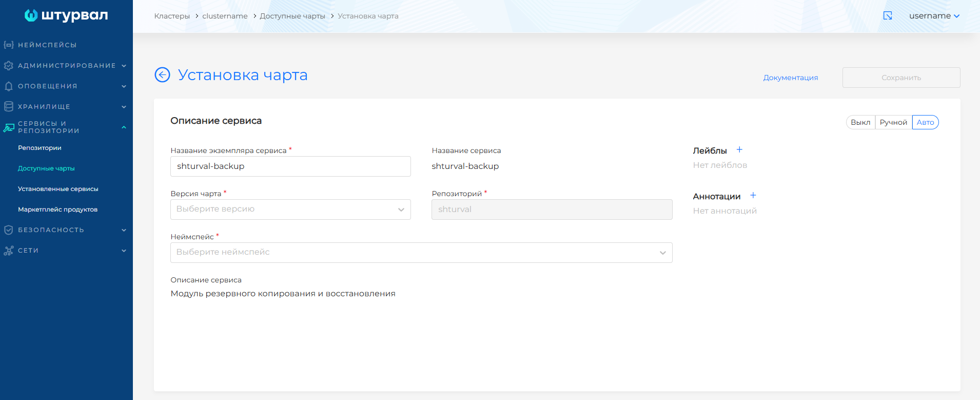Click the back arrow next to Установка чарта

(x=162, y=75)
